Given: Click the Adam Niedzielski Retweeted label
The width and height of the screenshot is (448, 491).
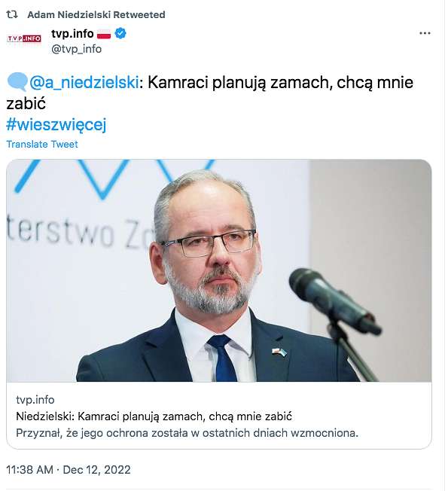Looking at the screenshot, I should point(96,15).
